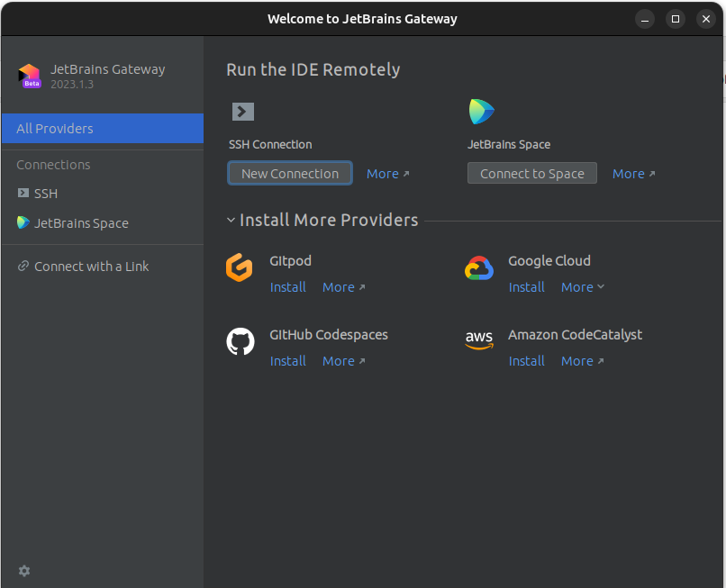This screenshot has height=588, width=726.
Task: Open the JetBrains Space sidebar item
Action: [x=103, y=223]
